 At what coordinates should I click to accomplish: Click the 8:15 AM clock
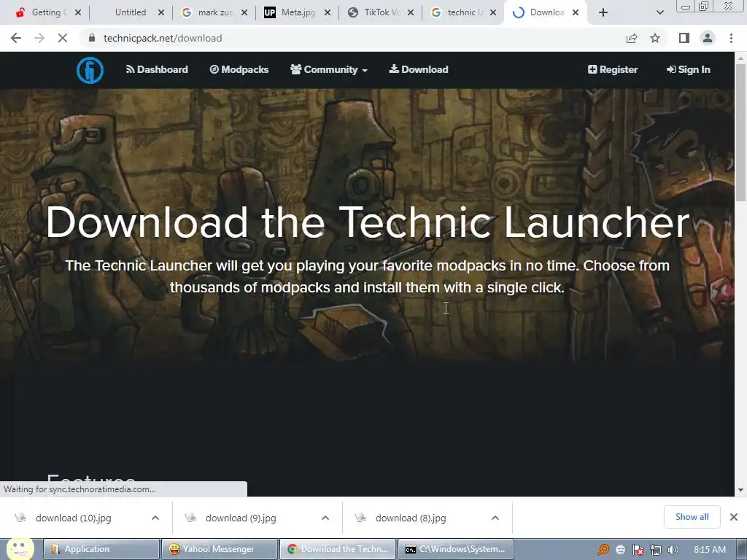click(x=710, y=549)
